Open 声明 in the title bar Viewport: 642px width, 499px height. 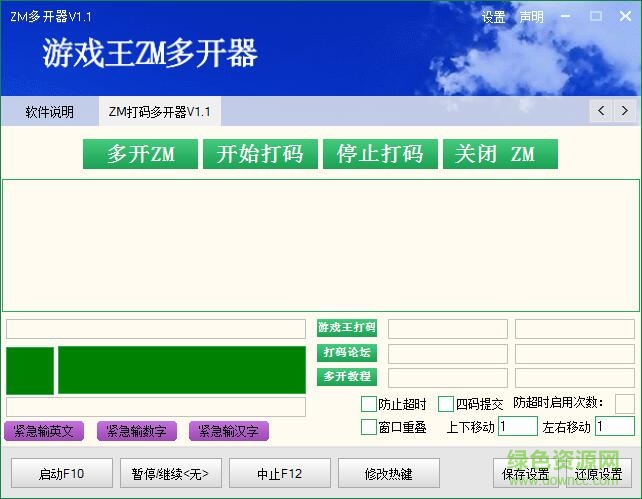(531, 17)
